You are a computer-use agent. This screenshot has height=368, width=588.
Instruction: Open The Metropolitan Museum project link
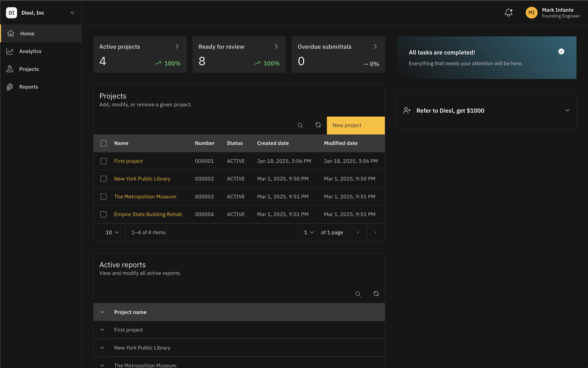145,197
